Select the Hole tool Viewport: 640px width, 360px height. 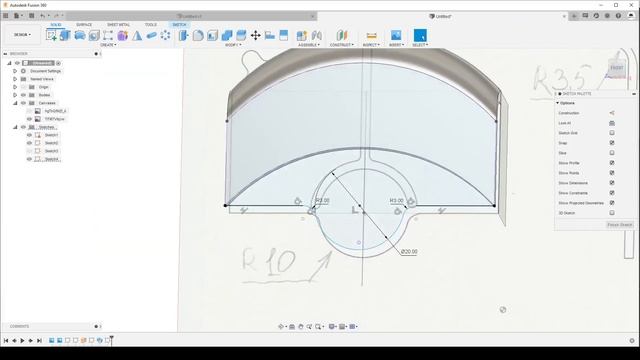(x=94, y=36)
